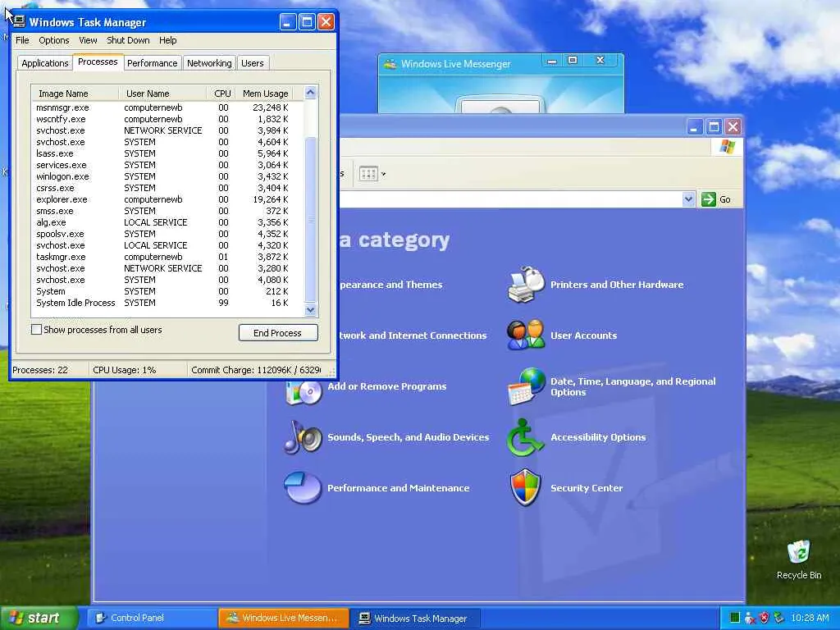Click Windows Live Messenger taskbar button

[283, 618]
